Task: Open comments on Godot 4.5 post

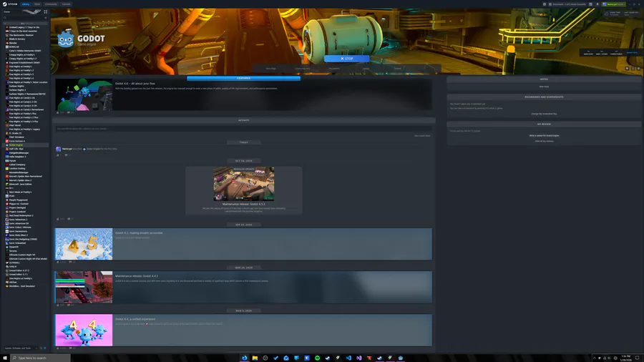Action: pos(71,262)
